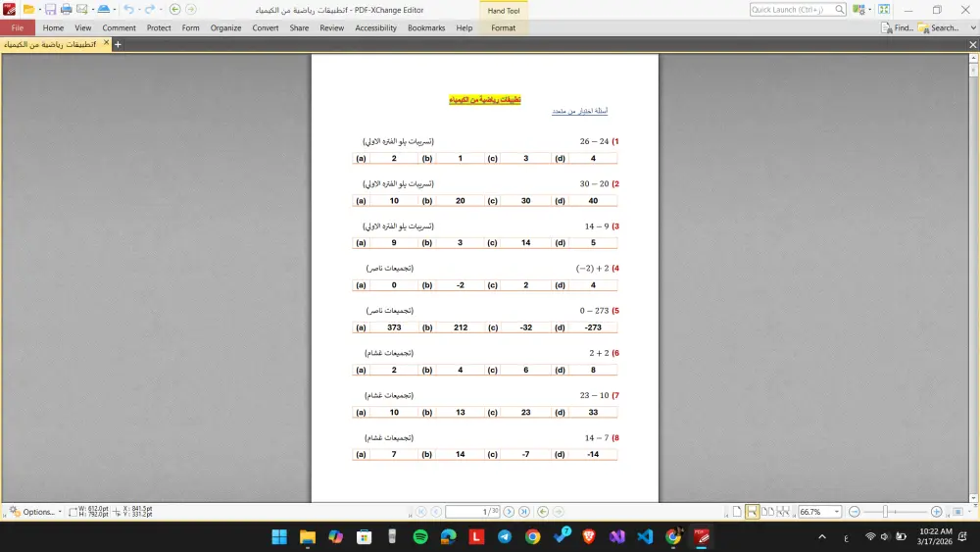The image size is (980, 552).
Task: Expand the ribbon collapse chevron at far right
Action: [973, 28]
